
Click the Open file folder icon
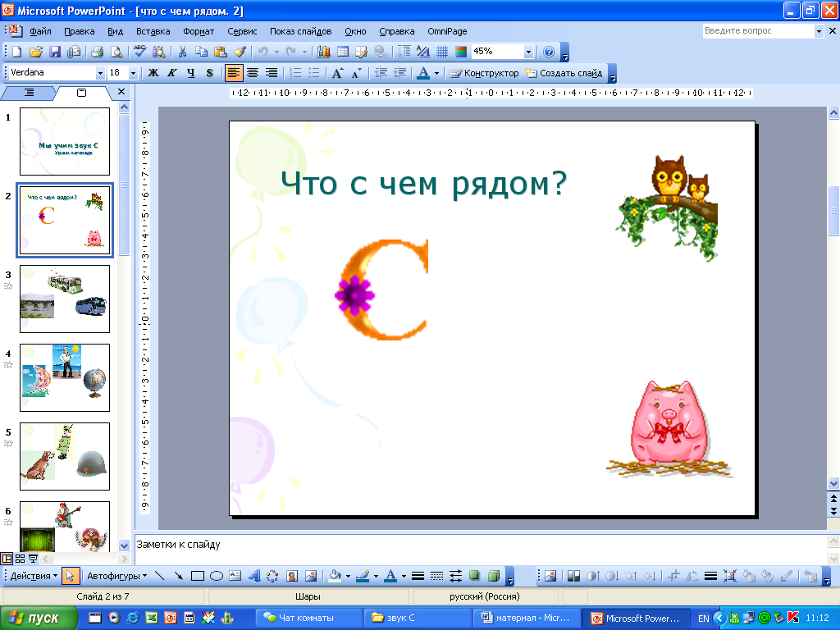(x=36, y=52)
